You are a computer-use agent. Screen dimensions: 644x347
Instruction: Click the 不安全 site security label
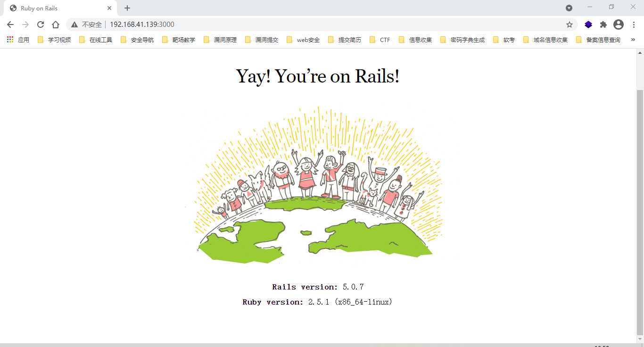point(92,25)
